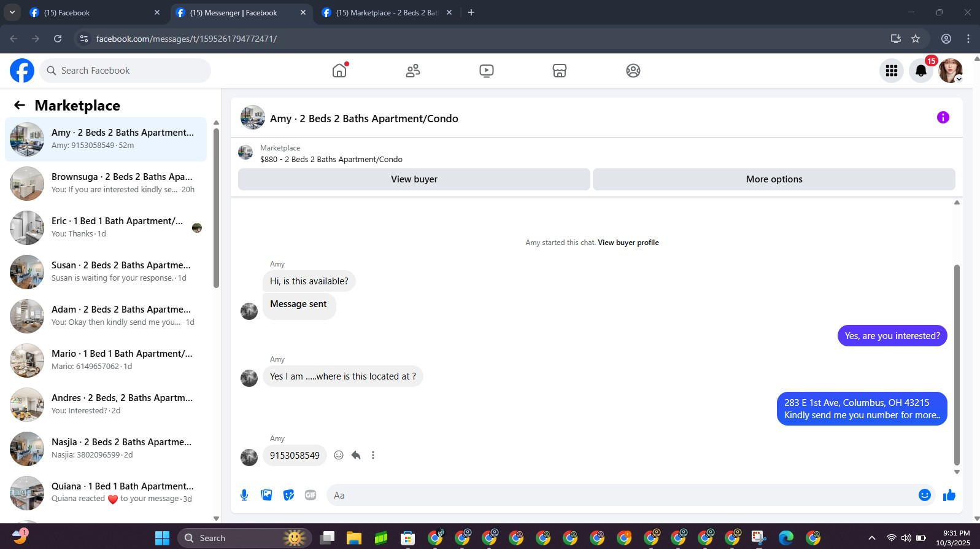Image resolution: width=980 pixels, height=549 pixels.
Task: Open Eric's 1 Bed 1 Bath conversation
Action: pos(106,228)
